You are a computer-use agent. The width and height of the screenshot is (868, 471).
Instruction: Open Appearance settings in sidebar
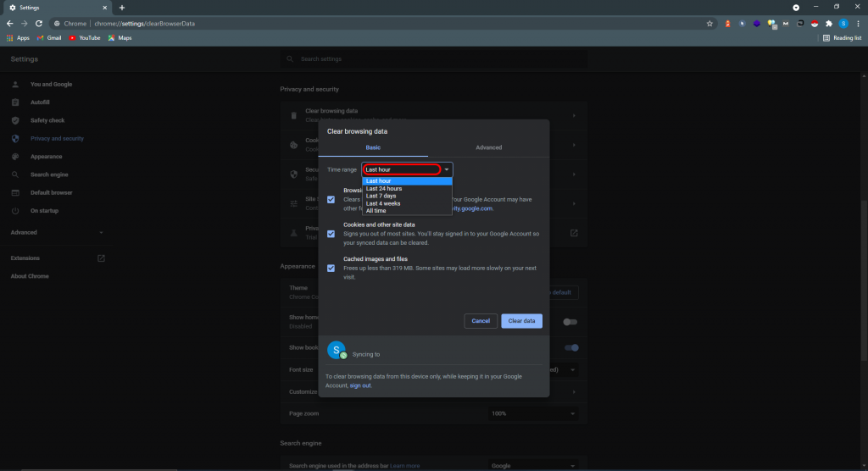point(46,157)
